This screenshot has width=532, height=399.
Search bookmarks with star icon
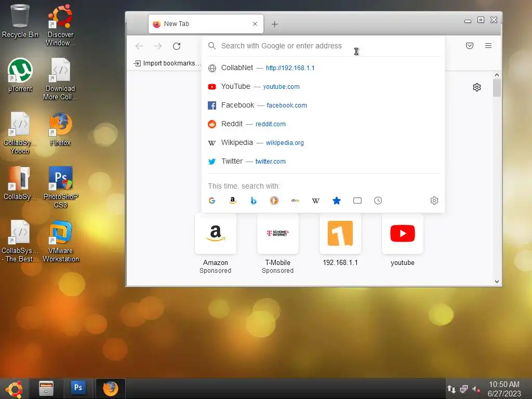coord(337,201)
